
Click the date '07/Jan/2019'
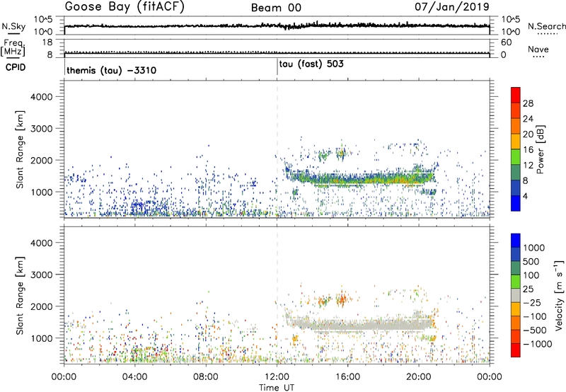pos(452,7)
